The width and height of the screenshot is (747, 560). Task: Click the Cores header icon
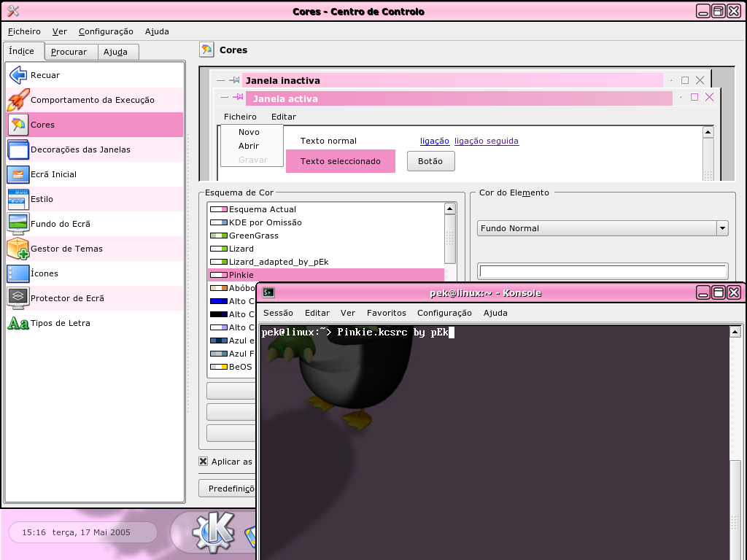(x=206, y=50)
